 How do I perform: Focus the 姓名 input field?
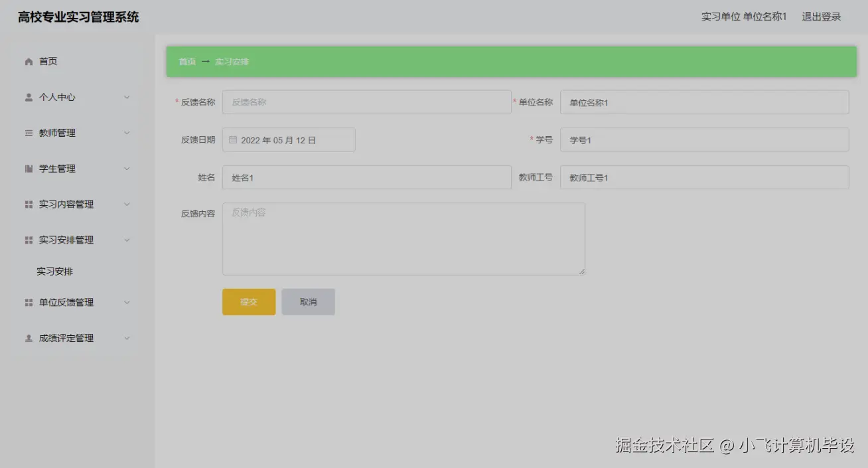tap(367, 178)
